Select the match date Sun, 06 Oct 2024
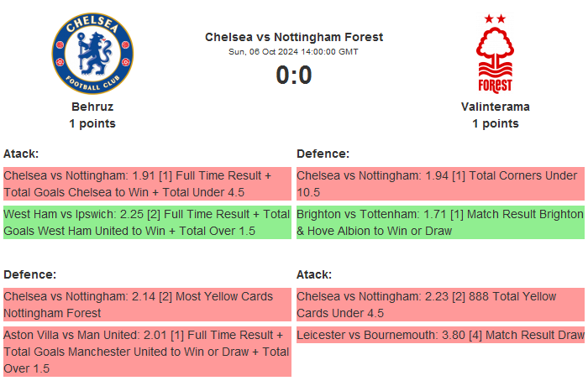The width and height of the screenshot is (588, 386). click(x=294, y=52)
